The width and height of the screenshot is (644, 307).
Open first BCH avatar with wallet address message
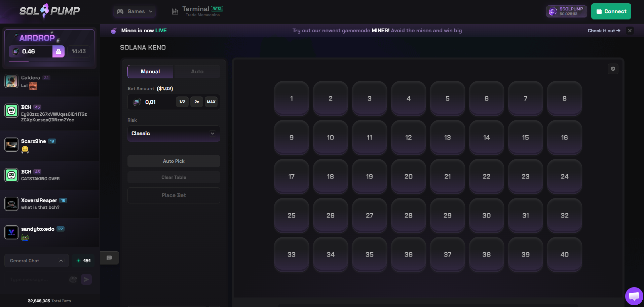(11, 111)
